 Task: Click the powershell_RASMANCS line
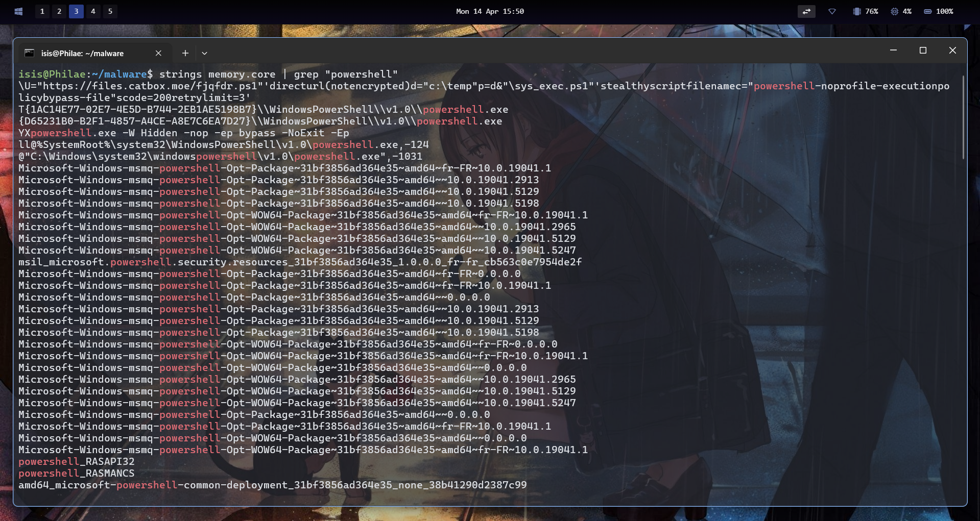coord(77,474)
